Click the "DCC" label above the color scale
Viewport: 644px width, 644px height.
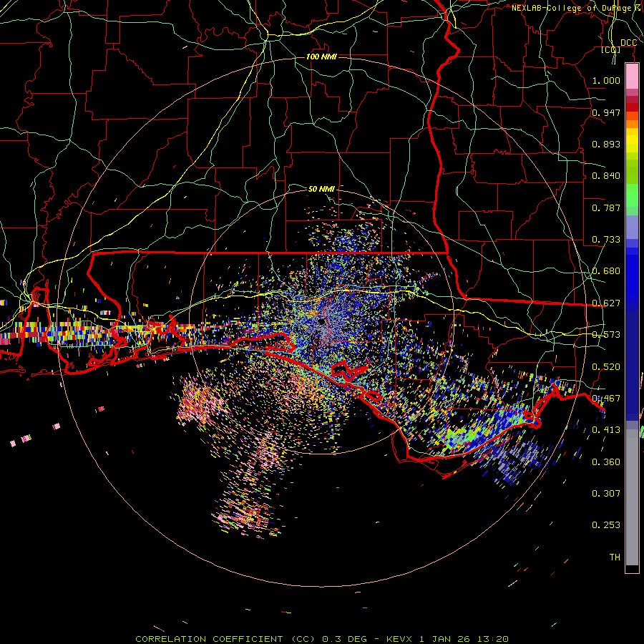click(628, 43)
